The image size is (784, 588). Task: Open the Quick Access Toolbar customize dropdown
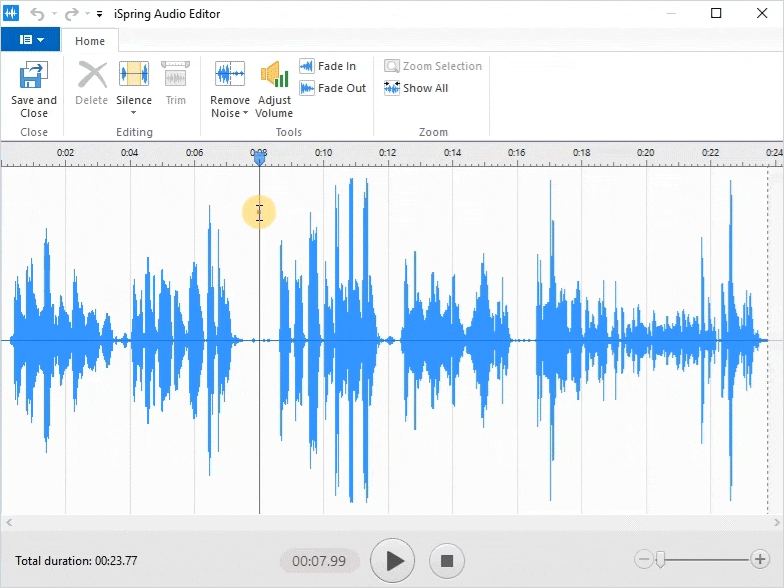point(100,15)
